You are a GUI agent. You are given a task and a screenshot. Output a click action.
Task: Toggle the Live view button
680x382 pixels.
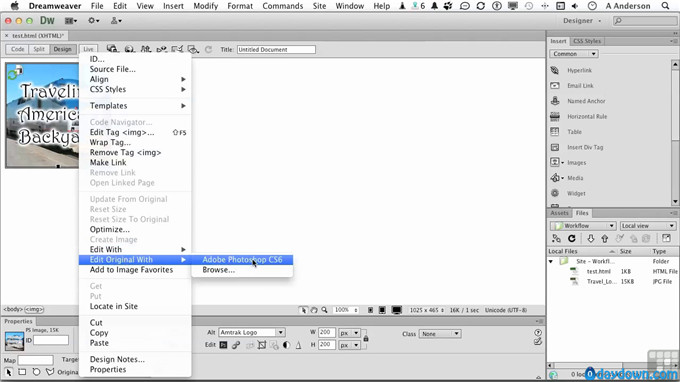[x=88, y=49]
